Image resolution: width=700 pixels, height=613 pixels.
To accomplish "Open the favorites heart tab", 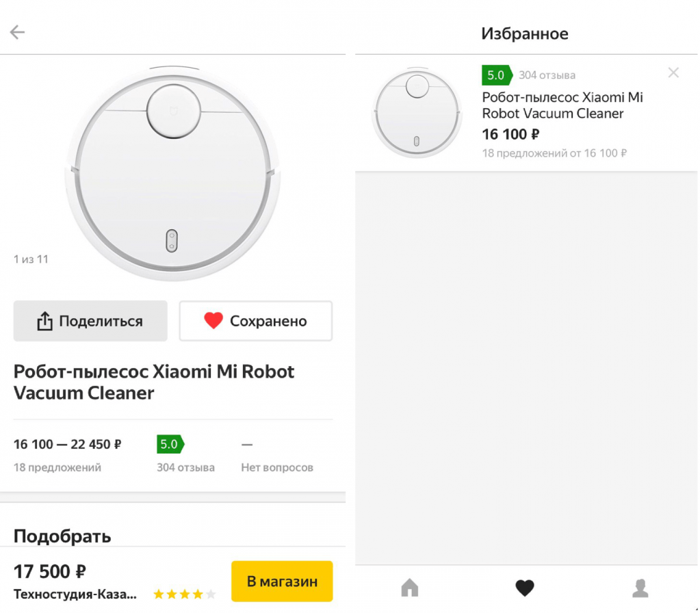I will pos(524,588).
